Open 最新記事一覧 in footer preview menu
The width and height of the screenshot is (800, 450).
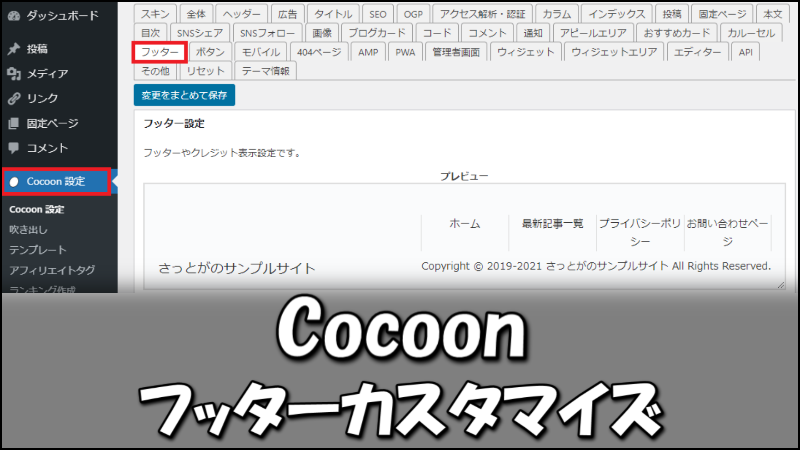pos(552,223)
